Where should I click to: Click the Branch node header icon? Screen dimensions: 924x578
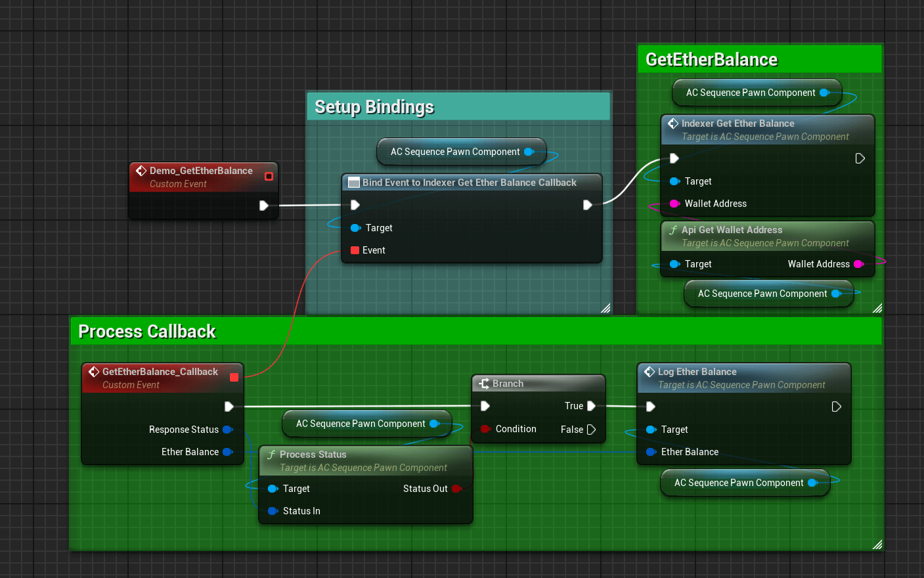click(x=484, y=384)
